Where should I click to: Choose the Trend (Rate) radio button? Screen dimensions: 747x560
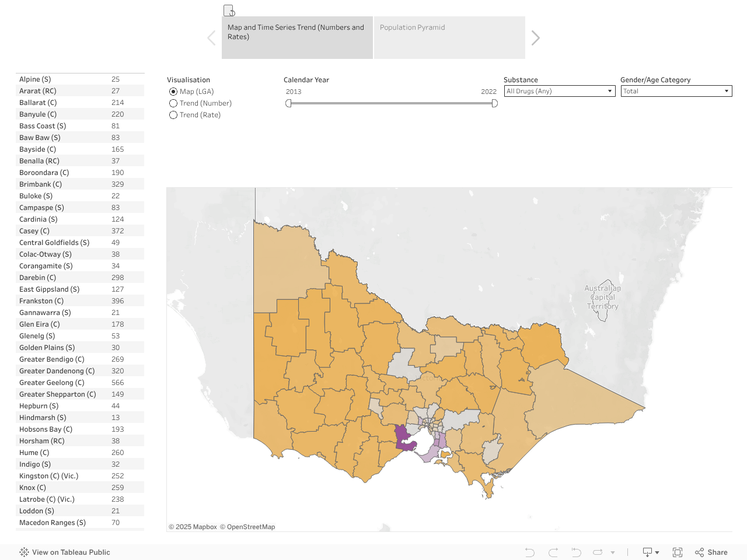[x=173, y=115]
